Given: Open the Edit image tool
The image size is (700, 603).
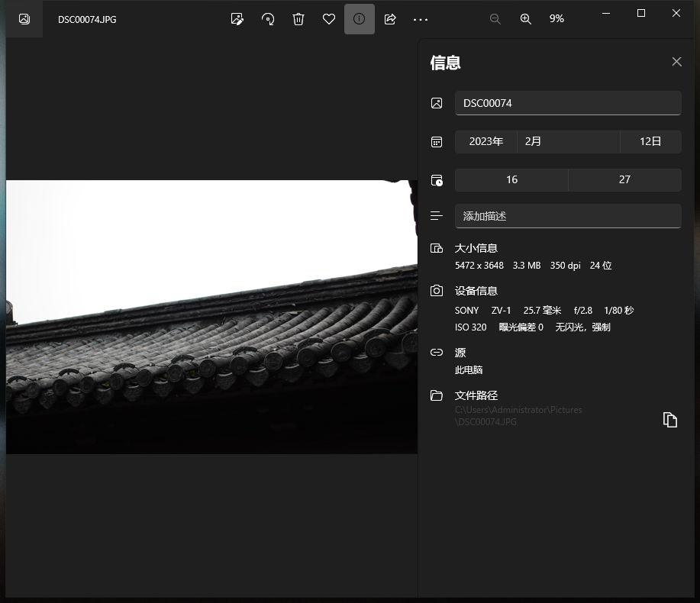Looking at the screenshot, I should point(237,19).
